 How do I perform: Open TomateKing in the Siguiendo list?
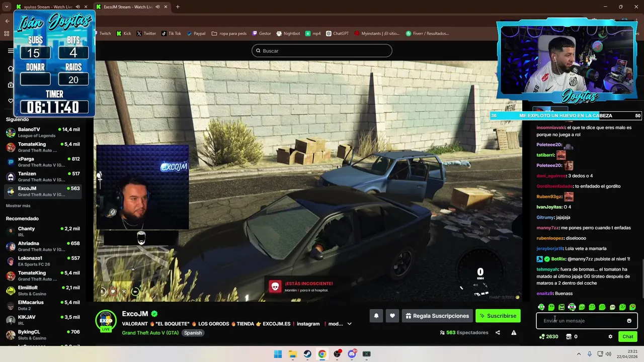click(x=43, y=147)
